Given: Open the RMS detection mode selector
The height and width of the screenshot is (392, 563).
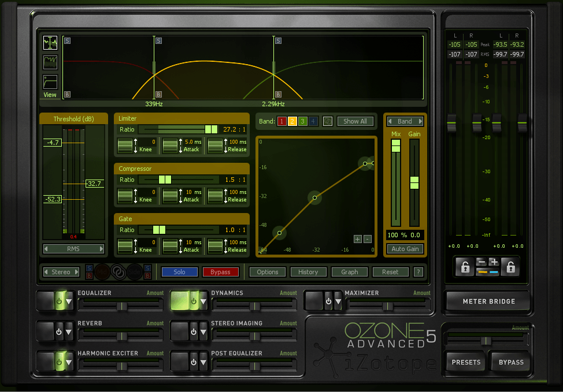Looking at the screenshot, I should coord(73,248).
